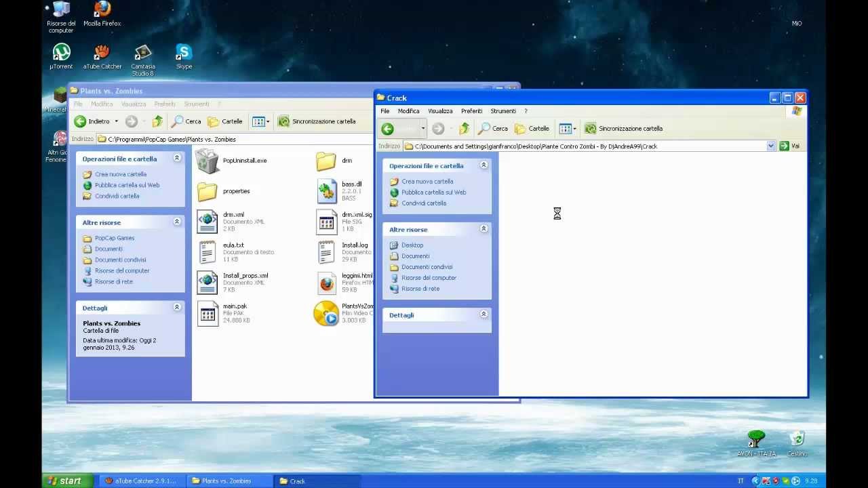Image resolution: width=868 pixels, height=488 pixels.
Task: Open Skype desktop shortcut
Action: [x=184, y=56]
